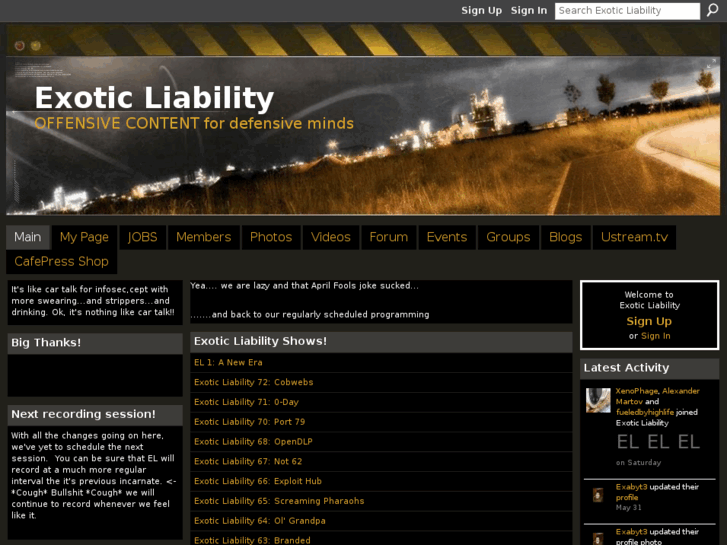Open Exotic Liability 63: Branded
Viewport: 727px width, 545px height.
pyautogui.click(x=252, y=540)
